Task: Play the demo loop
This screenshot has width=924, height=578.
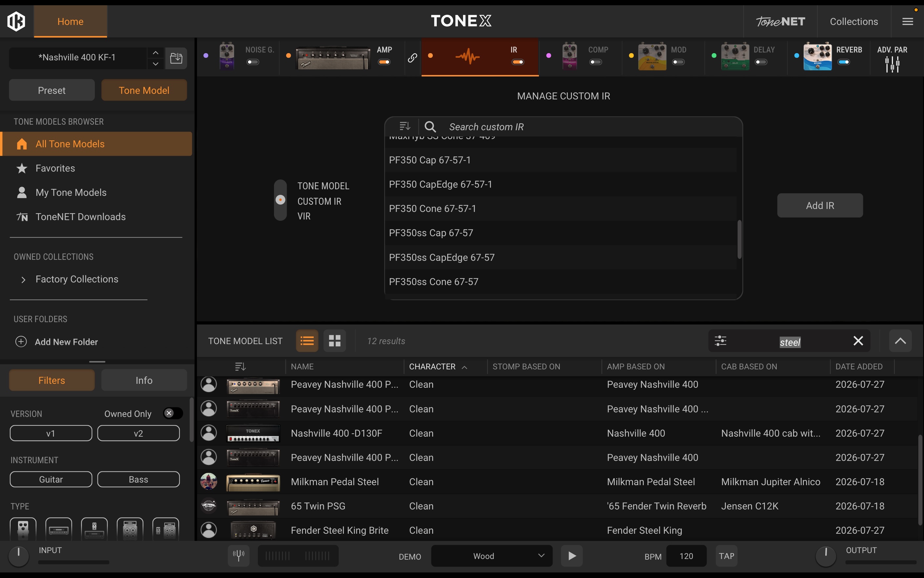Action: (x=572, y=556)
